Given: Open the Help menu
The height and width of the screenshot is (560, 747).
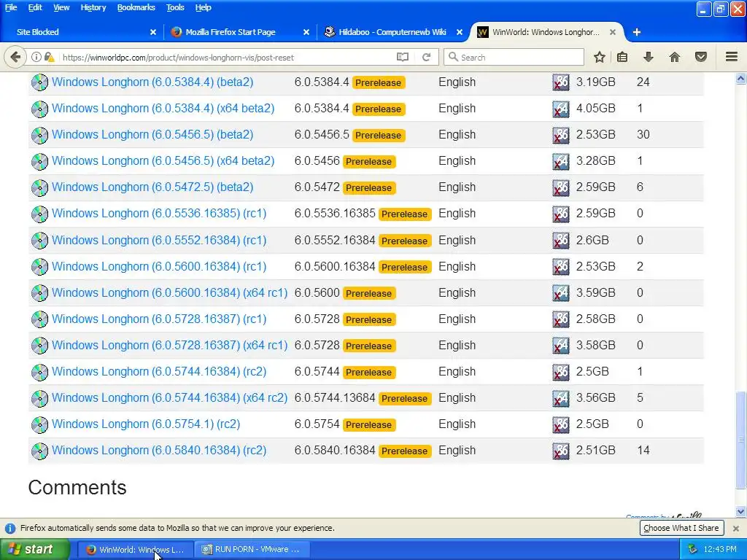Looking at the screenshot, I should (203, 7).
